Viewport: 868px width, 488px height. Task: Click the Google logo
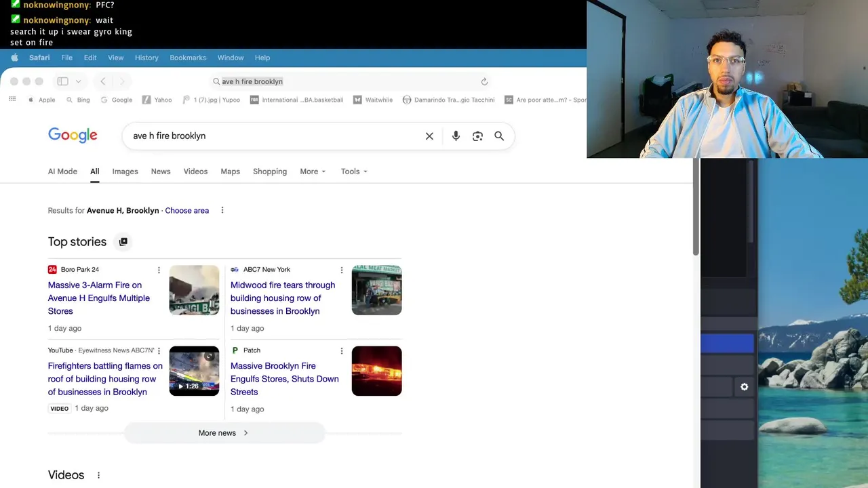coord(73,136)
